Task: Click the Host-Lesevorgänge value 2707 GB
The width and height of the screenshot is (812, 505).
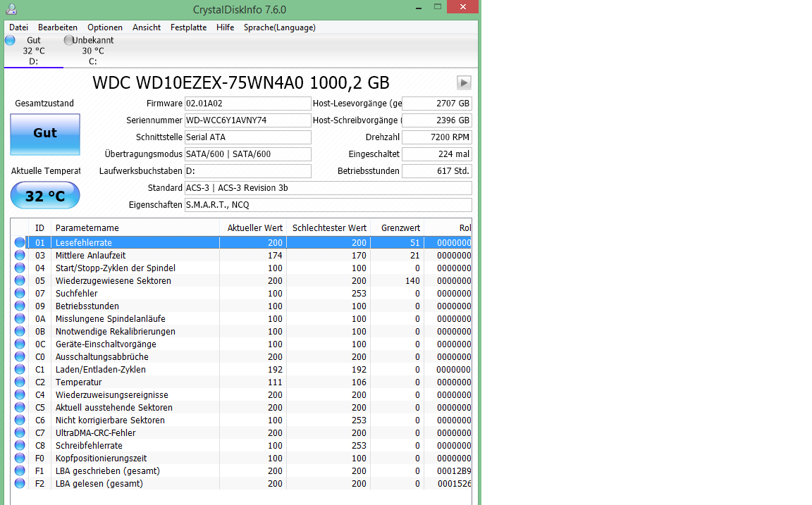Action: (x=436, y=104)
